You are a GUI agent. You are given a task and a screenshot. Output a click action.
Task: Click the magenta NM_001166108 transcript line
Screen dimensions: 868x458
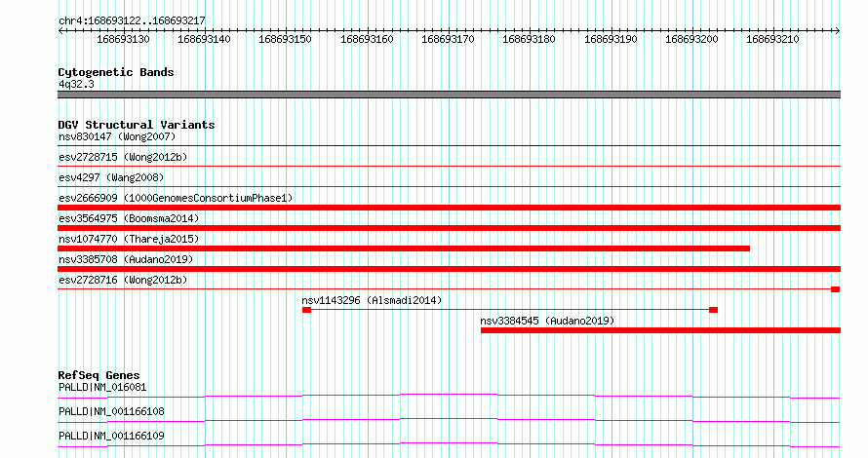pos(449,420)
